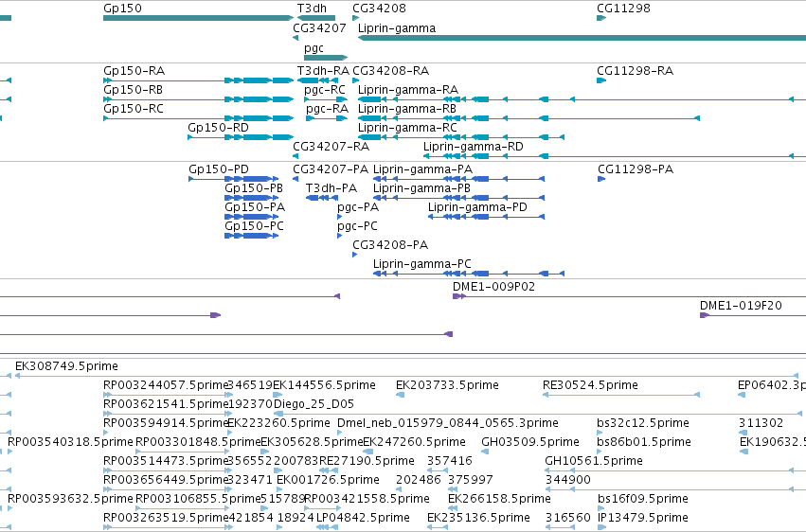Click the EK308749.5prime EST label

click(67, 366)
